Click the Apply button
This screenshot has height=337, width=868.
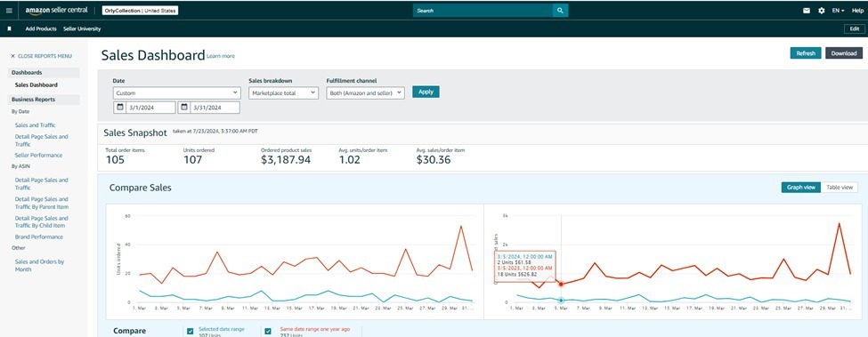[426, 92]
